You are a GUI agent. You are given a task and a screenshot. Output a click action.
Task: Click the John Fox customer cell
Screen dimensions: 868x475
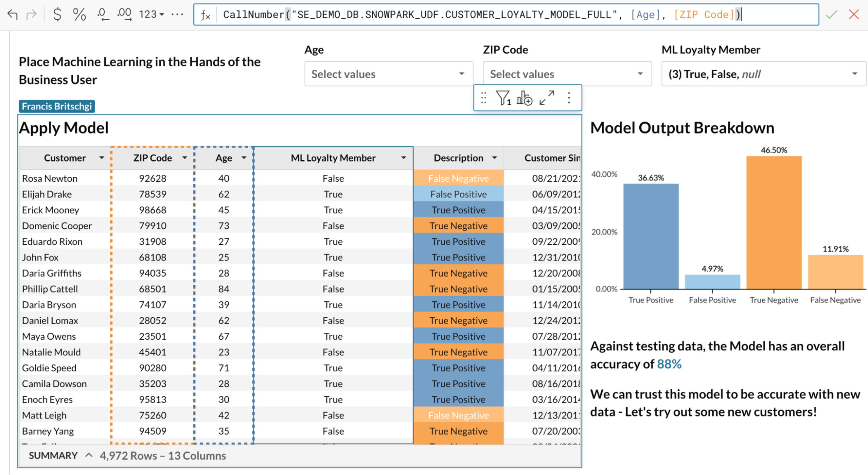[65, 257]
